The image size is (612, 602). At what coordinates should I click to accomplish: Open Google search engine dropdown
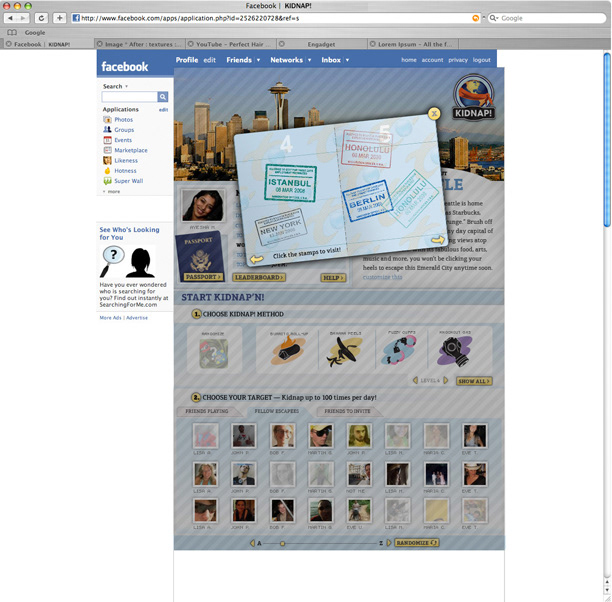tap(494, 18)
